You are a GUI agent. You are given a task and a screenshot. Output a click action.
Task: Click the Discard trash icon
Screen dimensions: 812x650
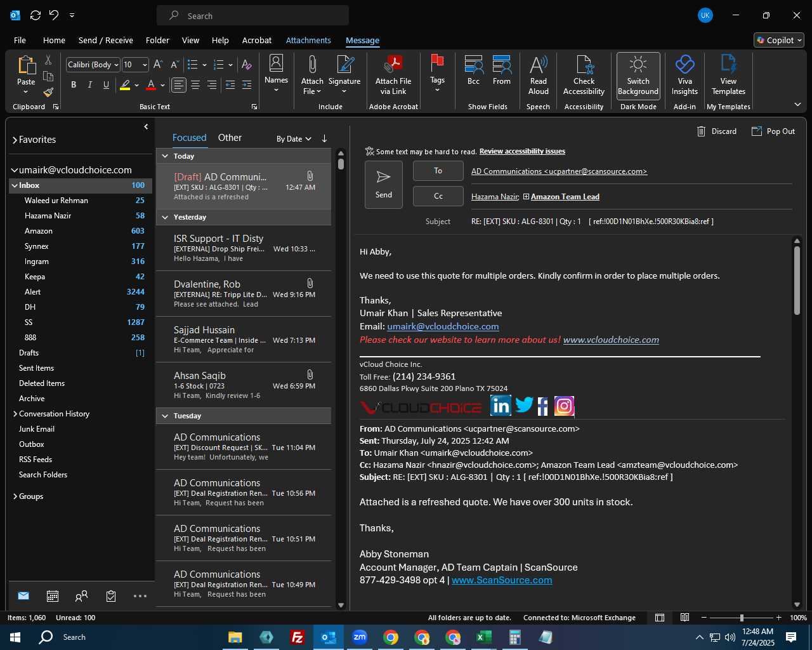tap(701, 131)
